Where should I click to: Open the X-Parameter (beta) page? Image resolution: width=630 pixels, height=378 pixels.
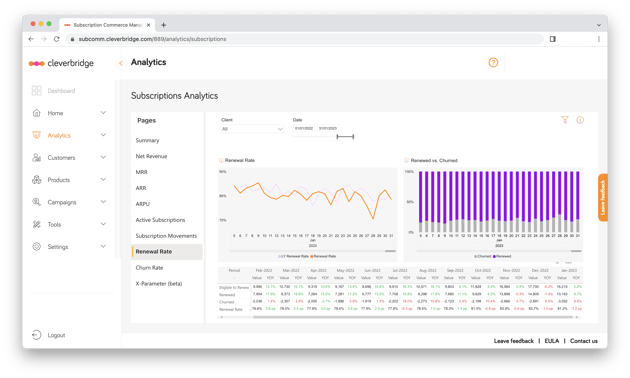tap(159, 284)
